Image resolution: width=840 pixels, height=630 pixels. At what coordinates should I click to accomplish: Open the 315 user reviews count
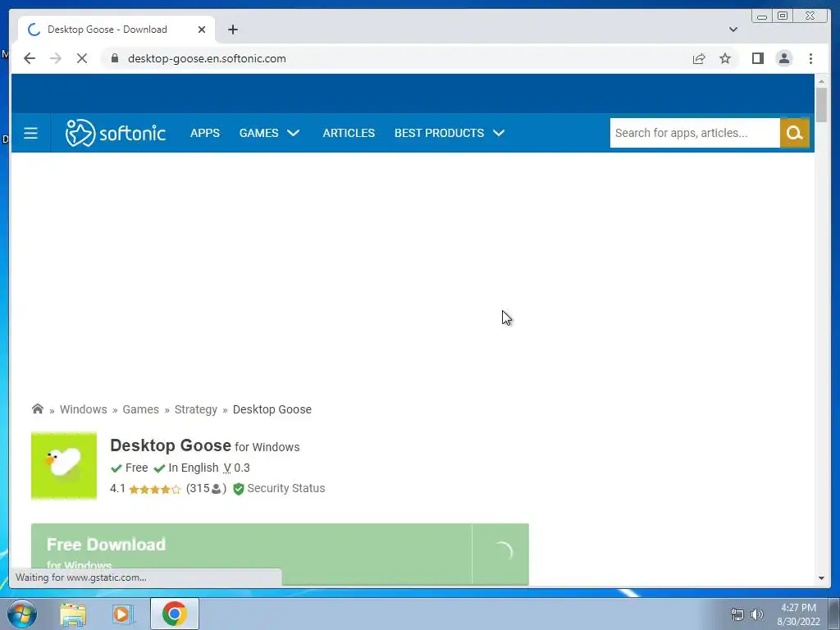[206, 489]
